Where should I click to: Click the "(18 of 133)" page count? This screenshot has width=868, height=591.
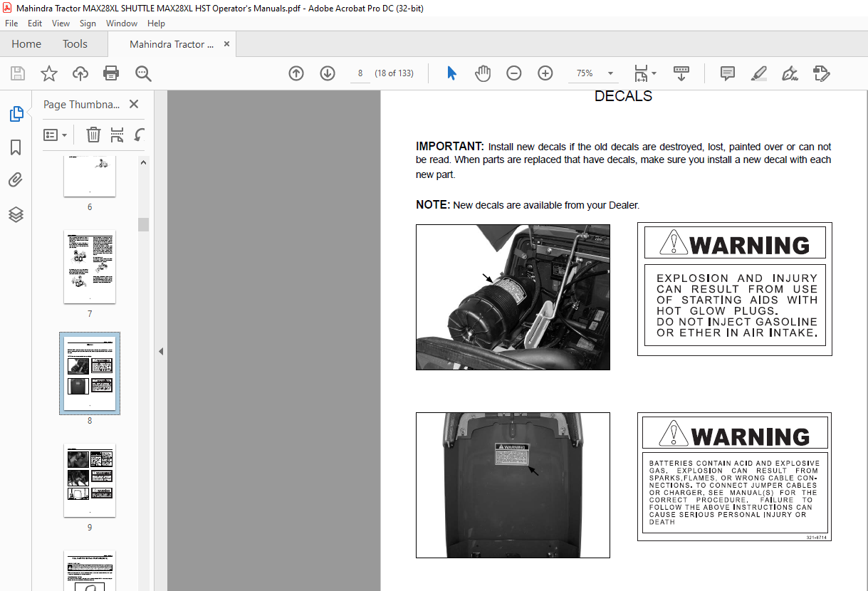click(394, 73)
